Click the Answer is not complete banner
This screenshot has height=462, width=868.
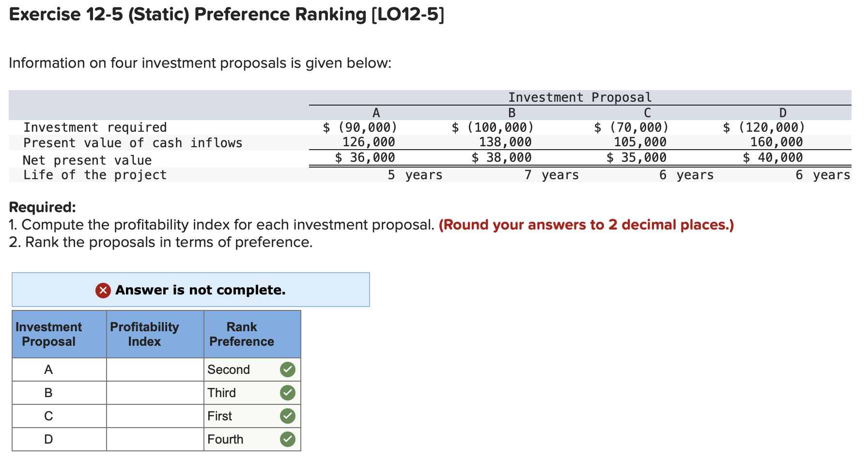(x=190, y=290)
